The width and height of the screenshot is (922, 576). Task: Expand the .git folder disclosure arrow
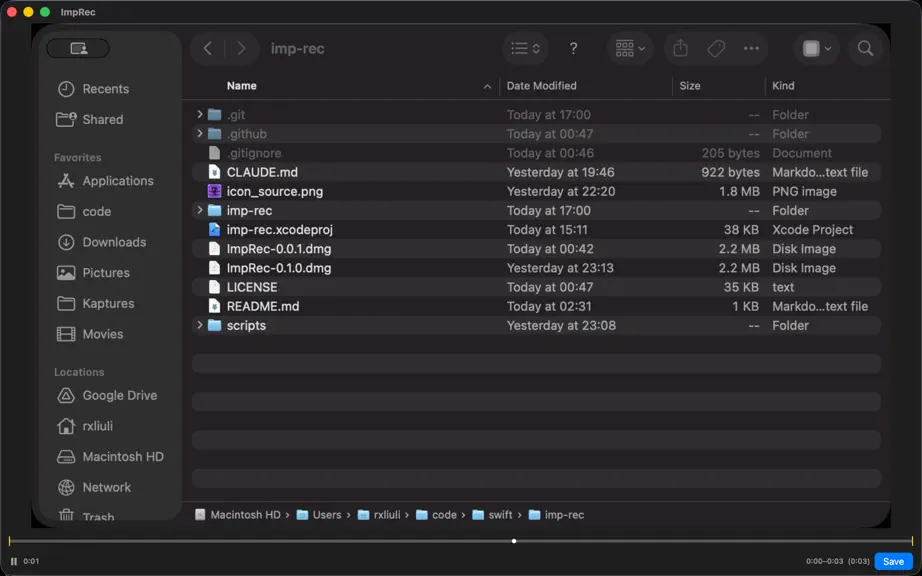[x=200, y=114]
